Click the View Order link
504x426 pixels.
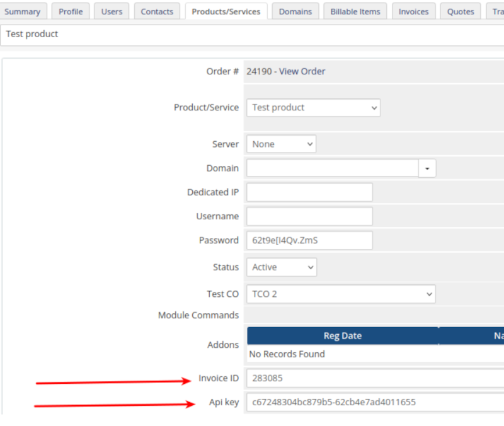302,71
